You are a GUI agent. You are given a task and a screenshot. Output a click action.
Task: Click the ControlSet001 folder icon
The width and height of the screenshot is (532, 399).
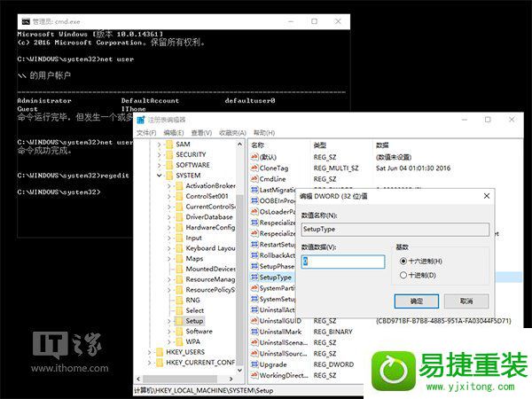pos(179,197)
